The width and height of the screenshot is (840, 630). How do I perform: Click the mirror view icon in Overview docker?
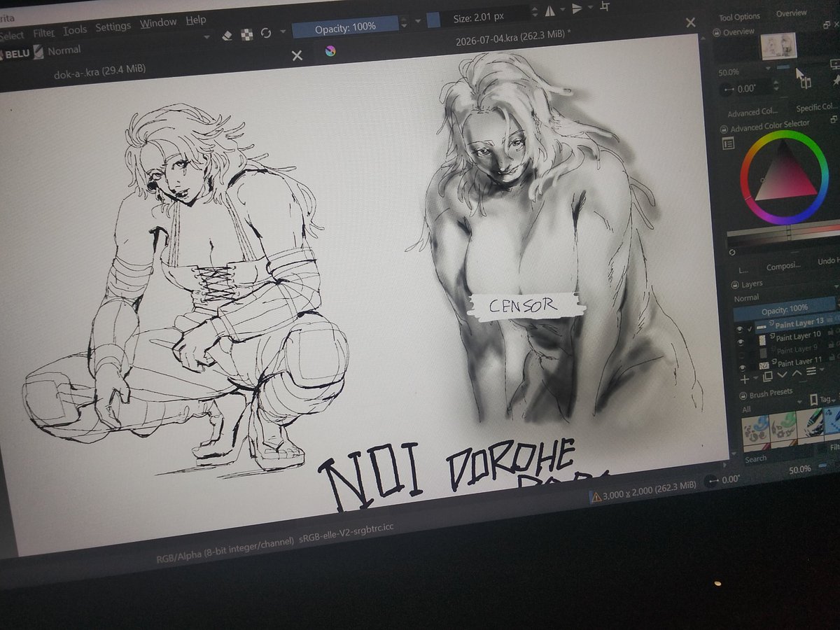[806, 83]
